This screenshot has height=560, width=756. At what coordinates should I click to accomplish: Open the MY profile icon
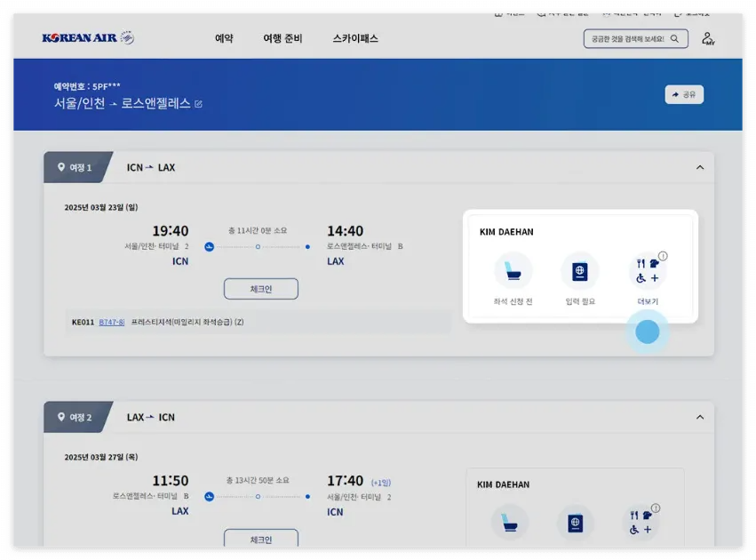708,38
